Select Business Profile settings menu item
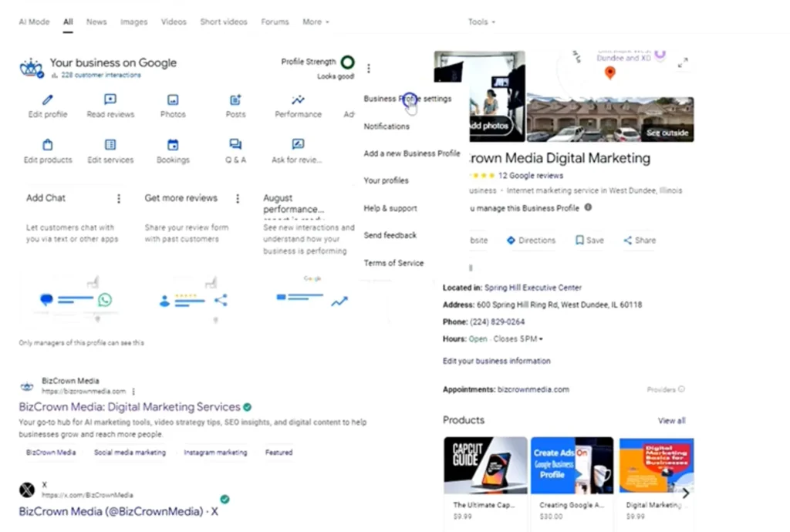 [x=407, y=99]
